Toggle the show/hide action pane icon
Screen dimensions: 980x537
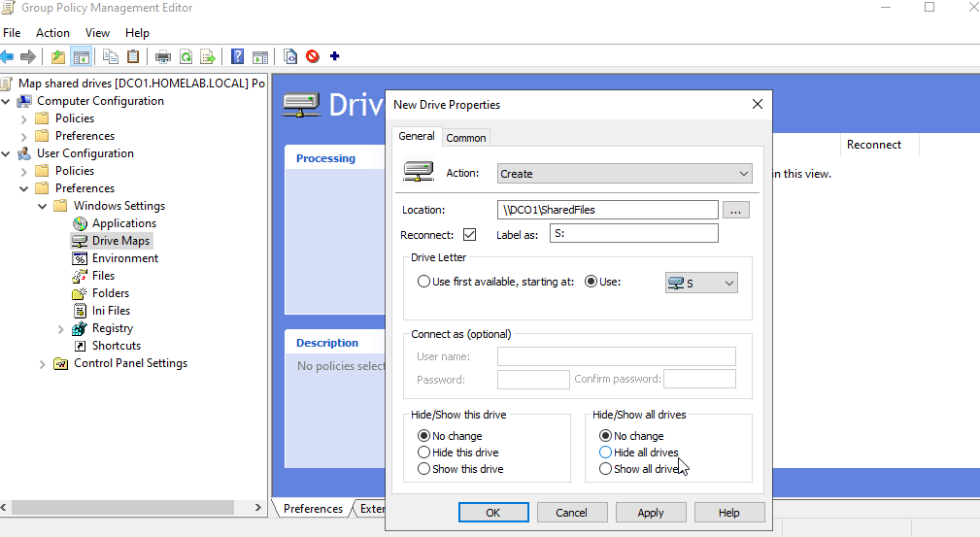pos(260,57)
